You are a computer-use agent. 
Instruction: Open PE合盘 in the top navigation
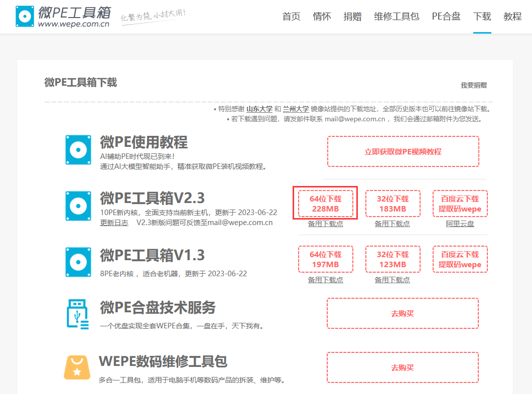(446, 16)
